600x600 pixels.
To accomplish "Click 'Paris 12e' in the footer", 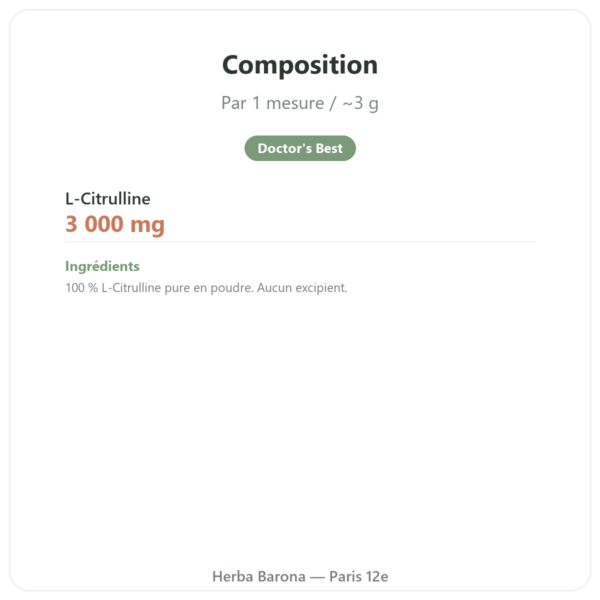I will [359, 576].
